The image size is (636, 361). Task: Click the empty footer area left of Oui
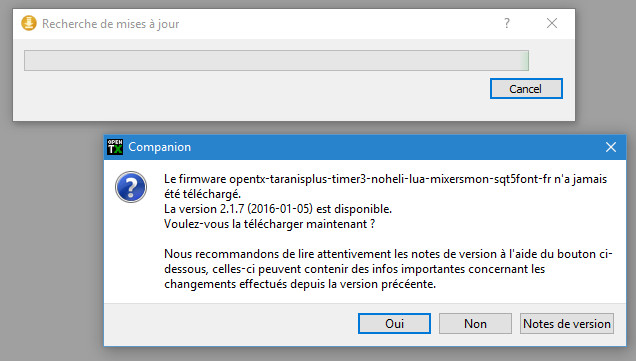click(230, 324)
